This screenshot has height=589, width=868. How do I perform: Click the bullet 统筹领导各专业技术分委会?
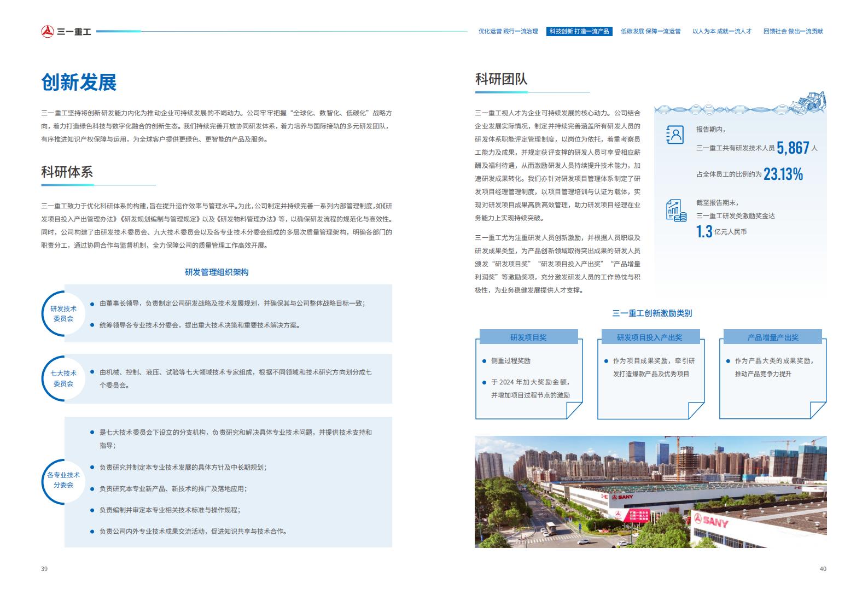(x=200, y=325)
